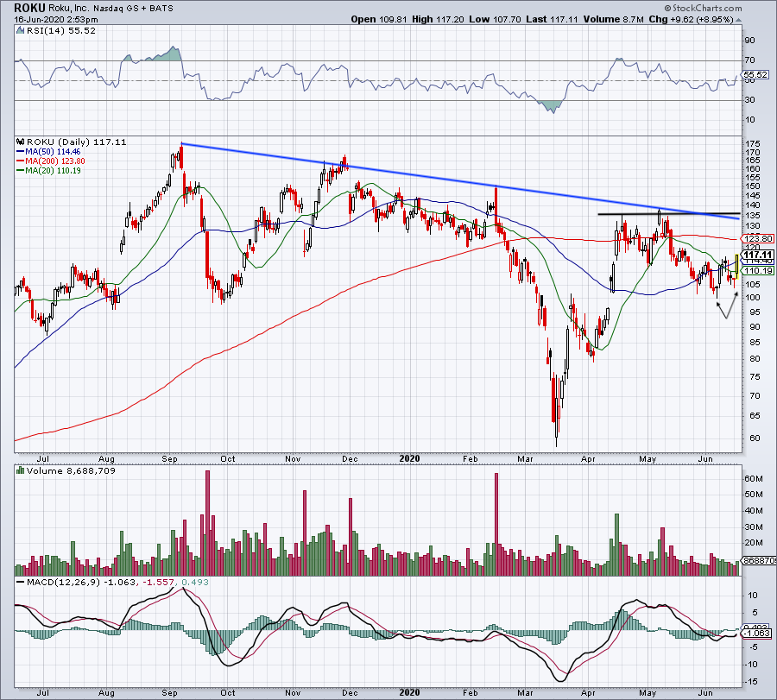Click the 2020 label under the MACD panel
This screenshot has width=777, height=700.
[410, 692]
